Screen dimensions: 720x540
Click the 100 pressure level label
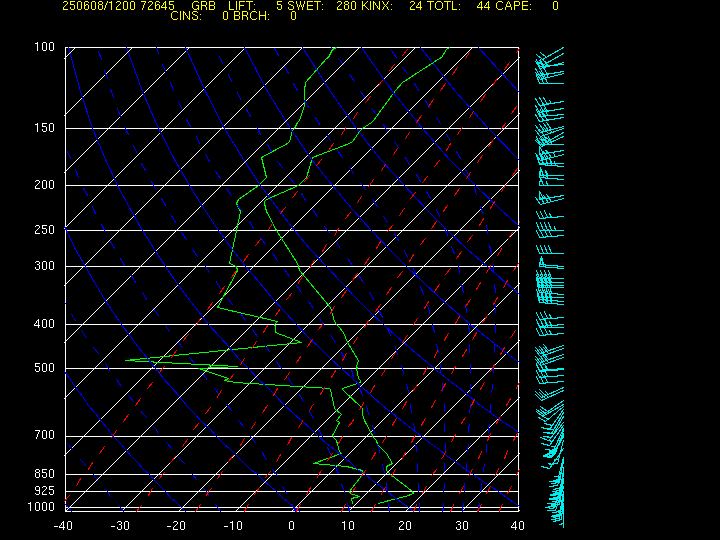45,47
